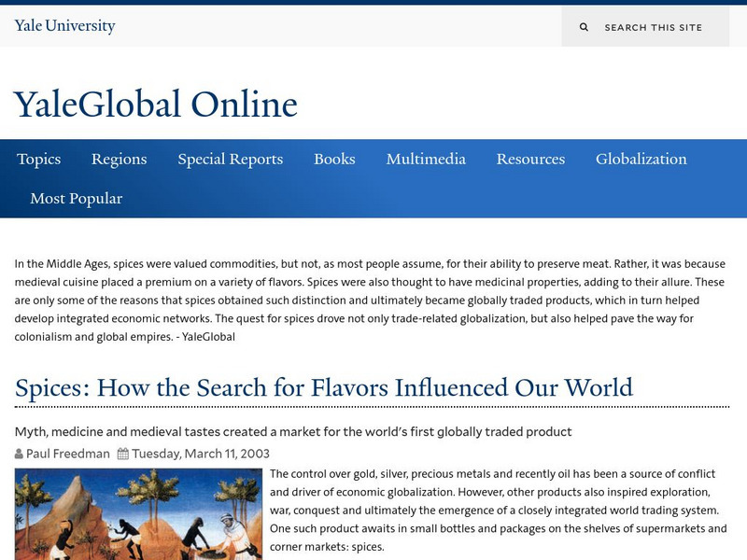Screen dimensions: 747x560
Task: Click the subtitle beginning 'Myth, medicine and medieval tastes'
Action: (x=293, y=432)
